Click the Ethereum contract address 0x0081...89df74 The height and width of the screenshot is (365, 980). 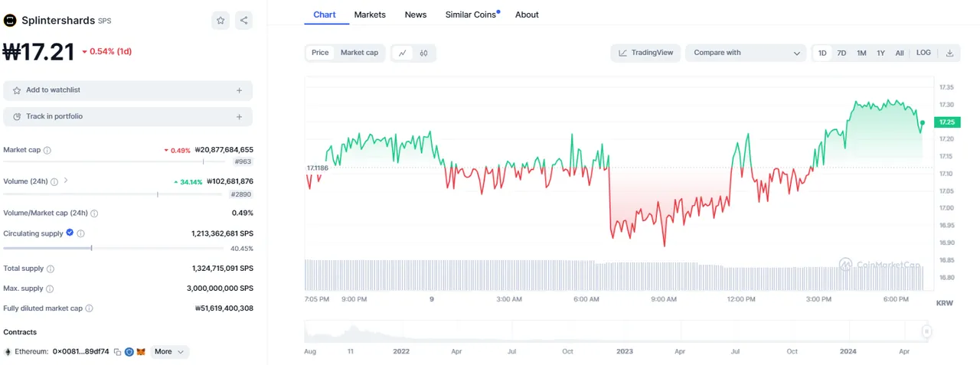tap(80, 352)
